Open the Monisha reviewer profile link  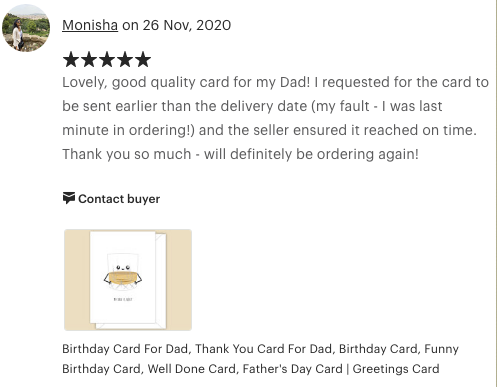click(x=90, y=25)
